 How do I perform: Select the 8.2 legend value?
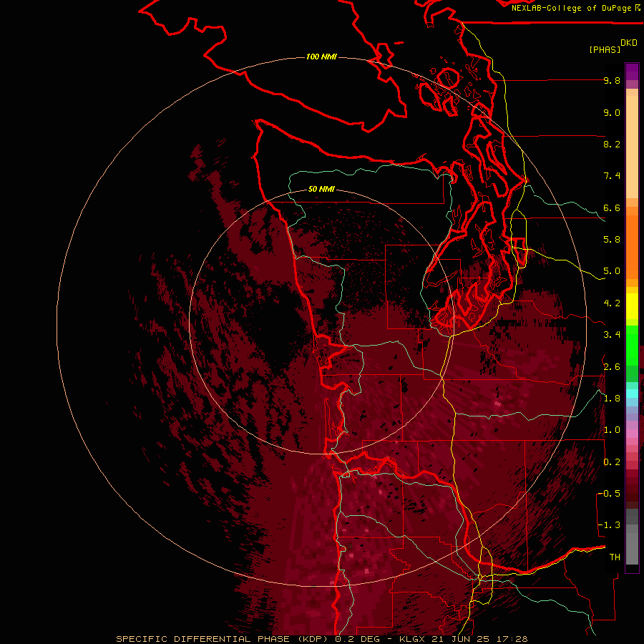click(x=612, y=144)
